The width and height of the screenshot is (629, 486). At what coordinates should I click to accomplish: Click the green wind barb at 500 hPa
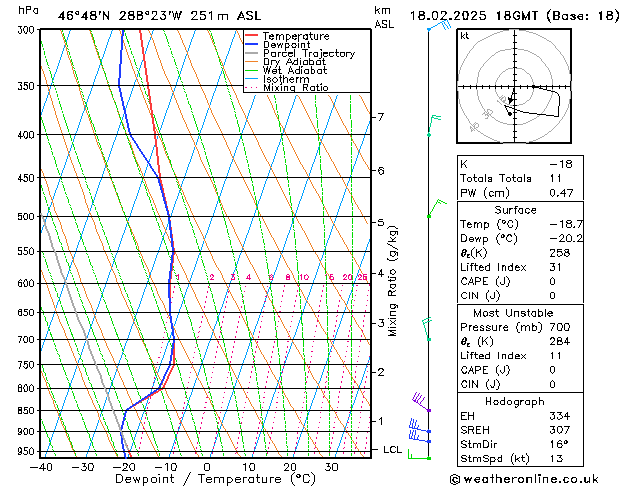tap(437, 208)
